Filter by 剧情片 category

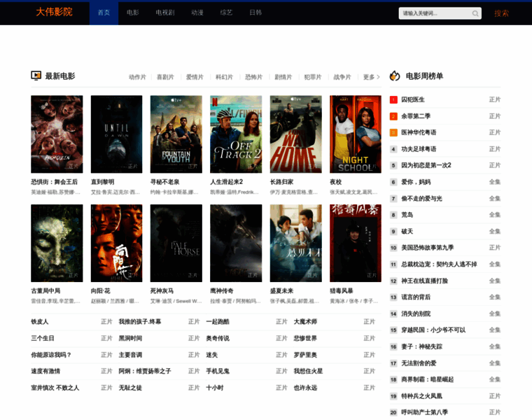coord(283,78)
